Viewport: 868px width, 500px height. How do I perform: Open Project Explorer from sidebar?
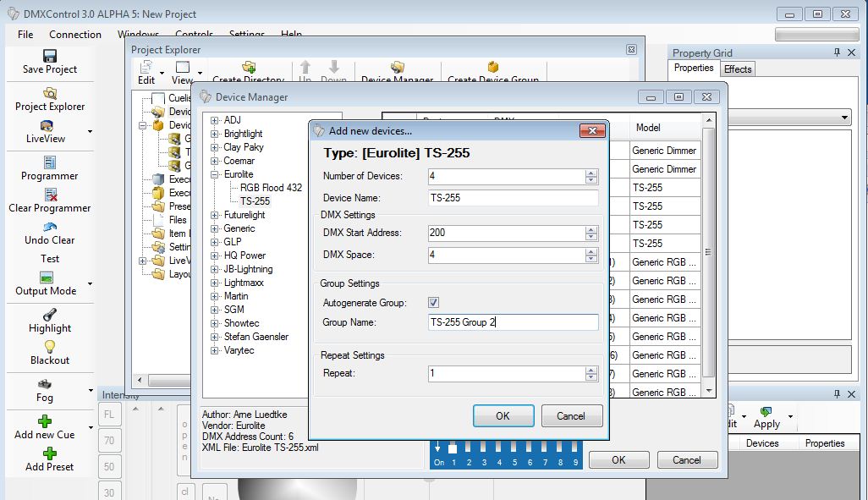50,92
